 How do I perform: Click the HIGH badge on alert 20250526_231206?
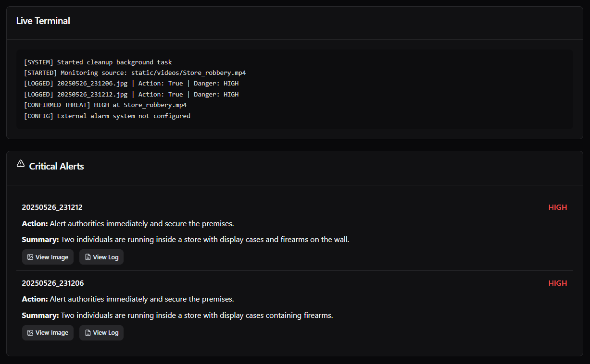click(x=558, y=283)
